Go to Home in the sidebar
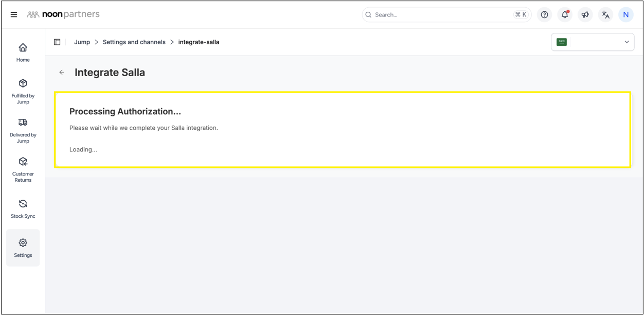This screenshot has width=644, height=315. [x=23, y=52]
